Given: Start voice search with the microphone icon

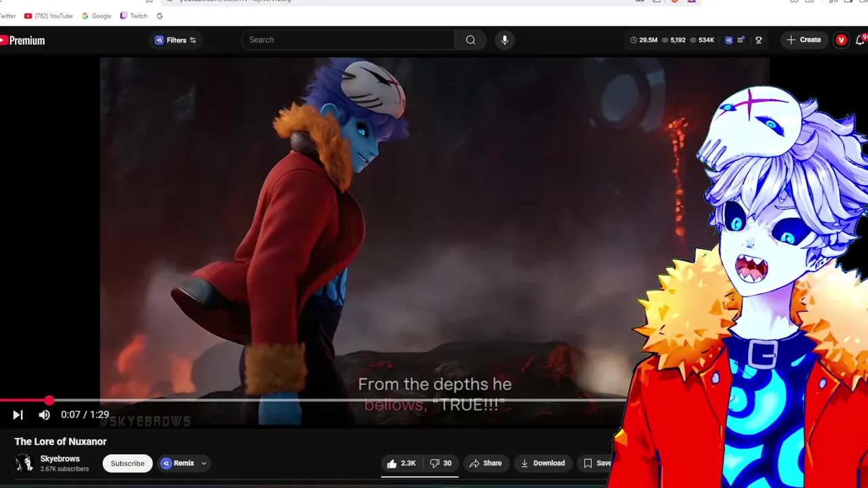Looking at the screenshot, I should [505, 40].
